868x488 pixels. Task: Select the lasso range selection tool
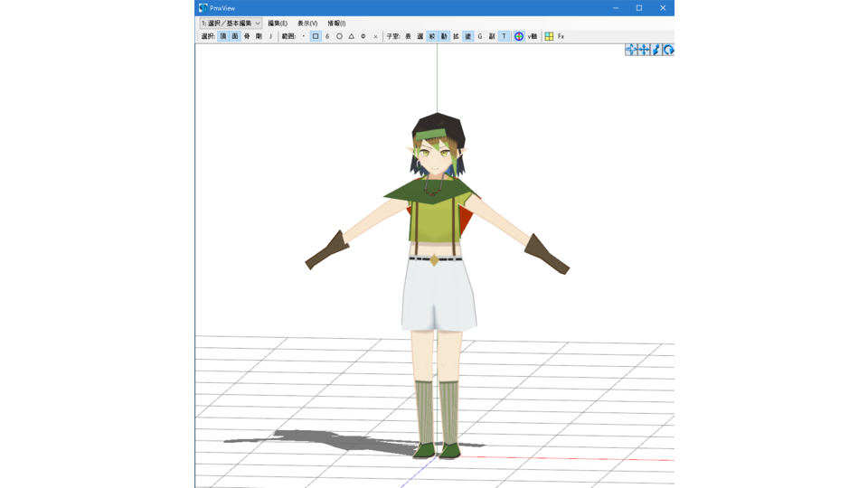pos(327,37)
